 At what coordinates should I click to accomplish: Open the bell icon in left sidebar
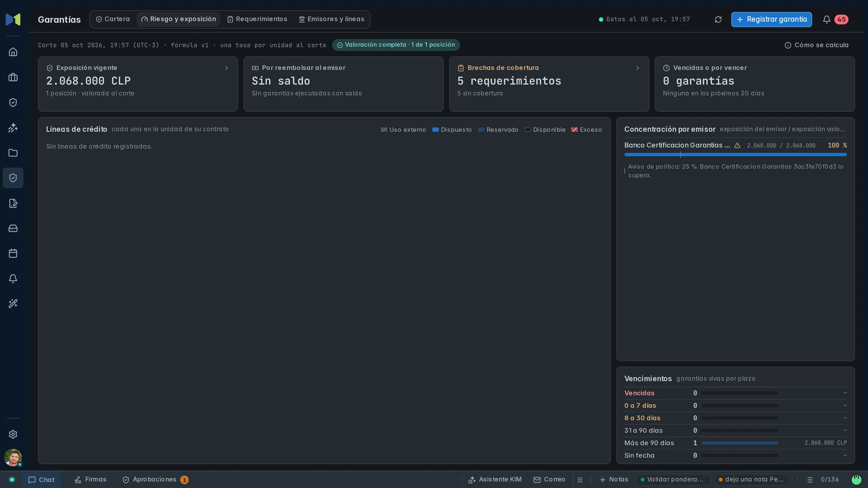13,279
